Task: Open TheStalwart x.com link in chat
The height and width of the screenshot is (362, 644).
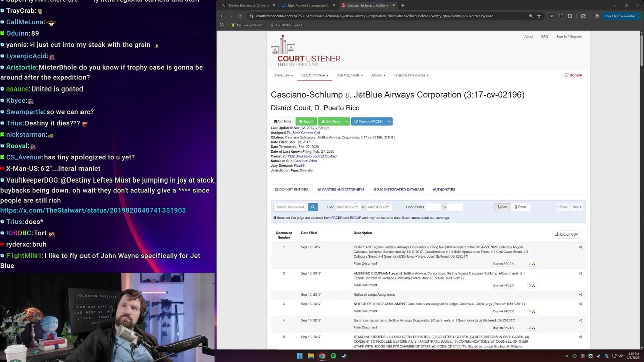Action: (x=93, y=210)
